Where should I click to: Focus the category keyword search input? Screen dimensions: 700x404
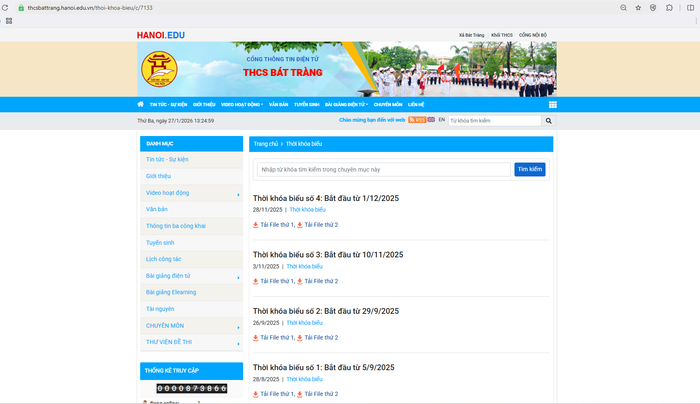pyautogui.click(x=383, y=170)
